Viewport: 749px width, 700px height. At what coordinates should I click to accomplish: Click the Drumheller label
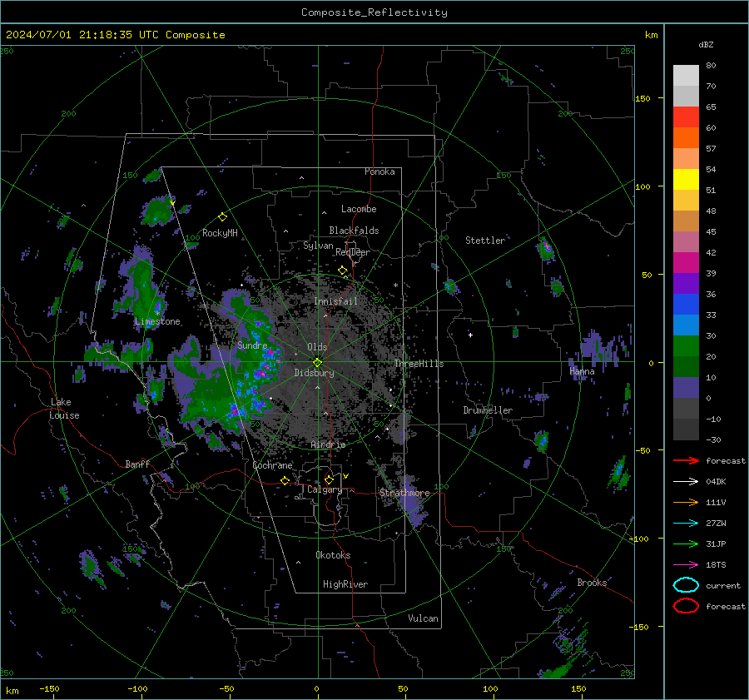(488, 410)
